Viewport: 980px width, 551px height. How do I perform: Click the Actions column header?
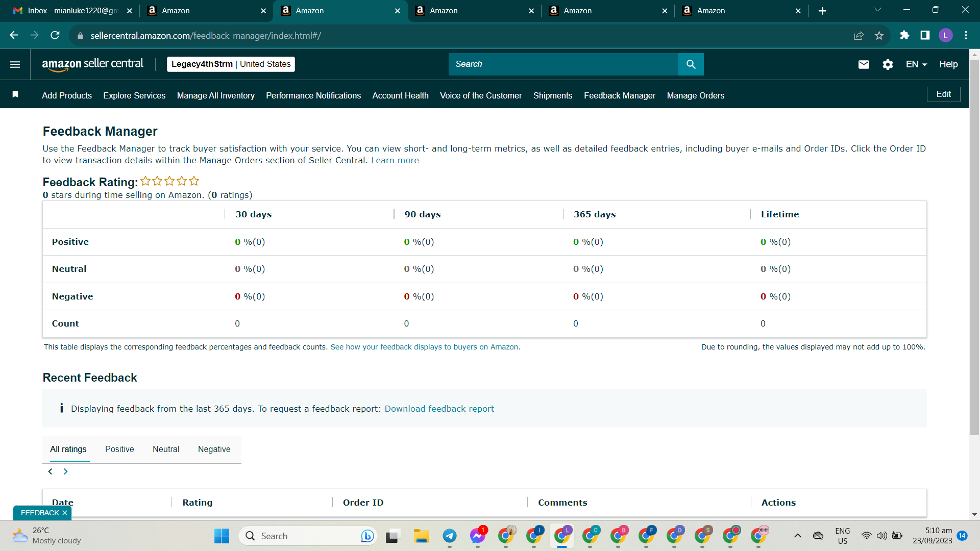pos(778,503)
